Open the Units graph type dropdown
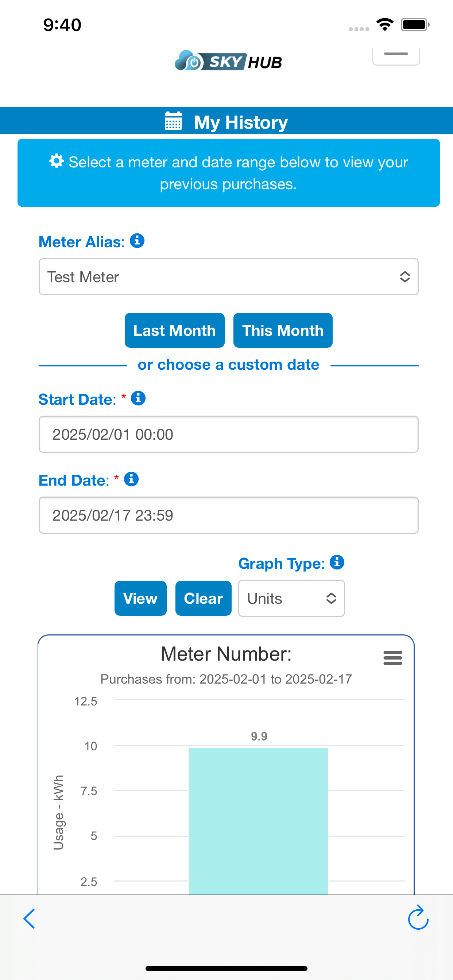 coord(291,598)
